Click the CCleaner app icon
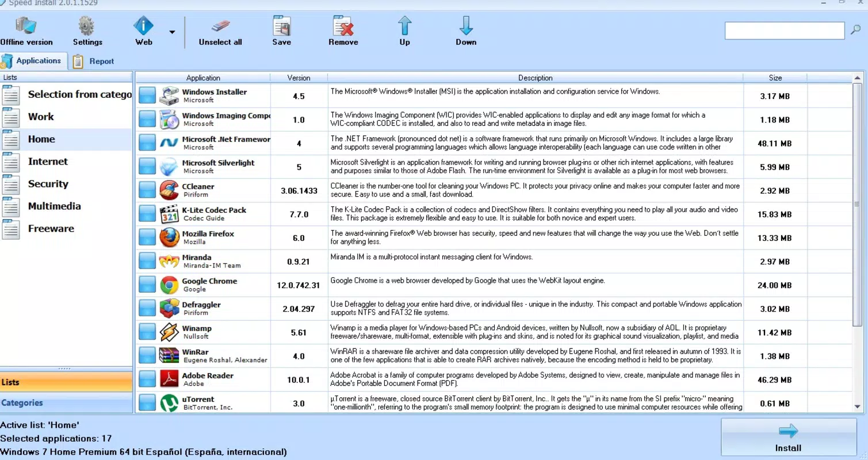The width and height of the screenshot is (868, 460). [x=169, y=190]
